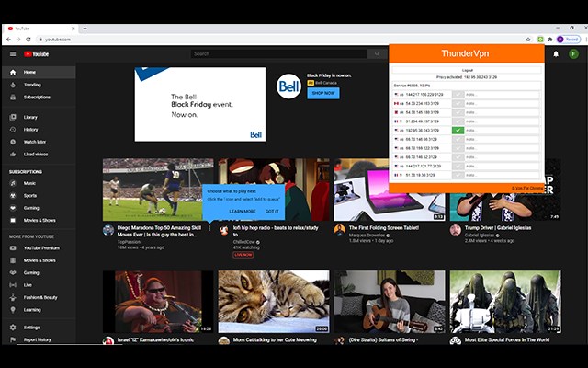Viewport: 588px width, 368px height.
Task: Open Movies & Shows under More from YouTube
Action: [x=39, y=260]
